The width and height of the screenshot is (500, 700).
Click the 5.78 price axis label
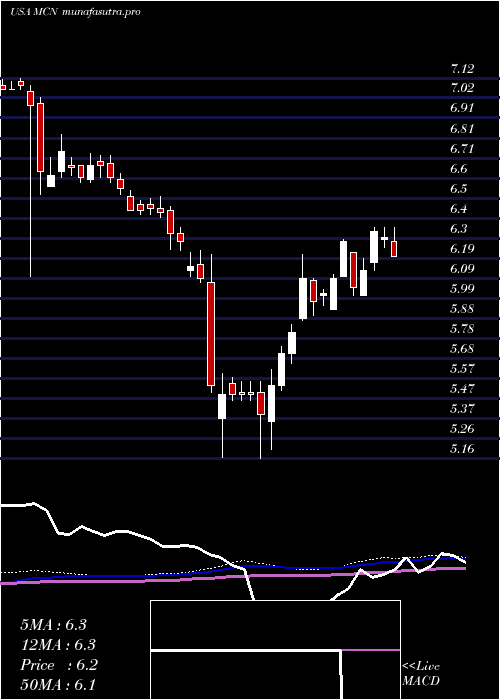tap(462, 329)
